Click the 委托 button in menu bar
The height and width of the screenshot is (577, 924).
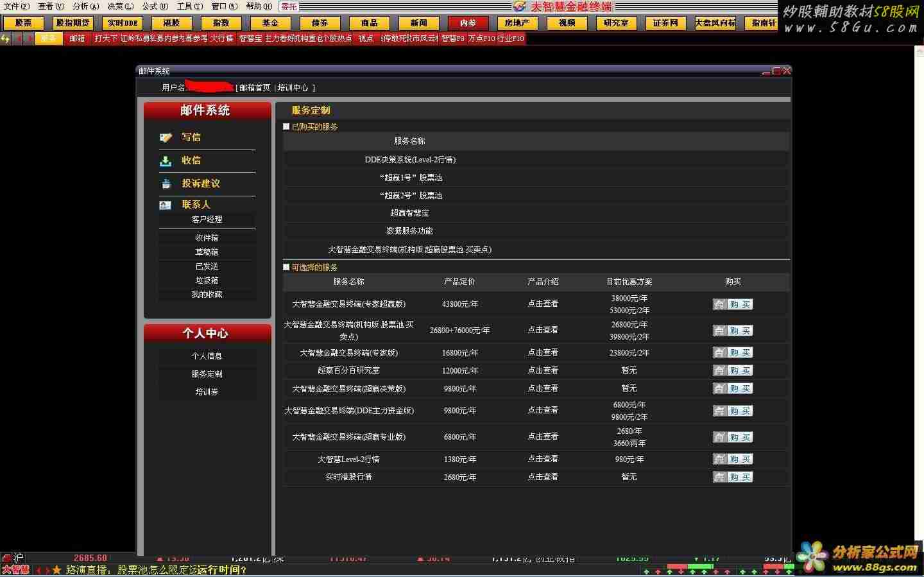tap(289, 6)
